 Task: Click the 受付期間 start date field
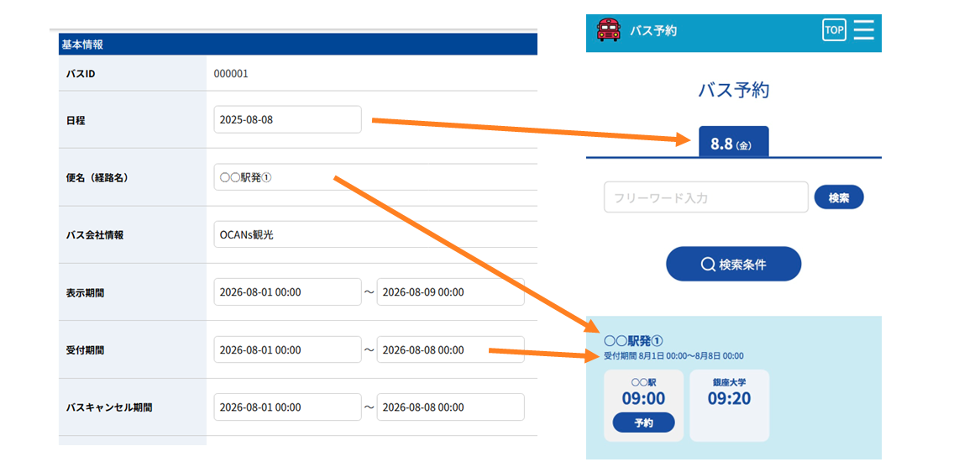click(x=287, y=349)
